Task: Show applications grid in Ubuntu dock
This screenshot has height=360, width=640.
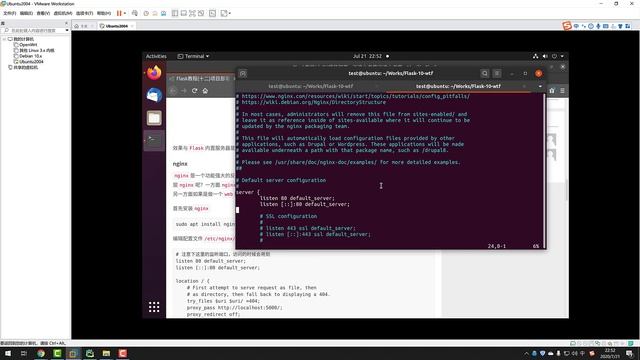Action: (154, 307)
